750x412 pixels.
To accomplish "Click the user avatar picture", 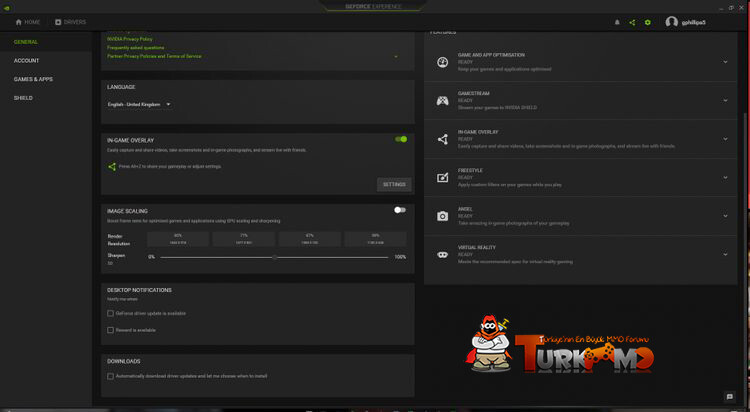I will pyautogui.click(x=672, y=22).
